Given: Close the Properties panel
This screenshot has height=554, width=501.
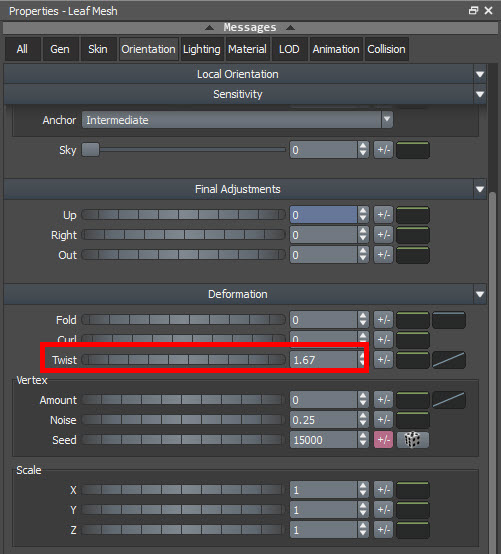Looking at the screenshot, I should click(489, 11).
